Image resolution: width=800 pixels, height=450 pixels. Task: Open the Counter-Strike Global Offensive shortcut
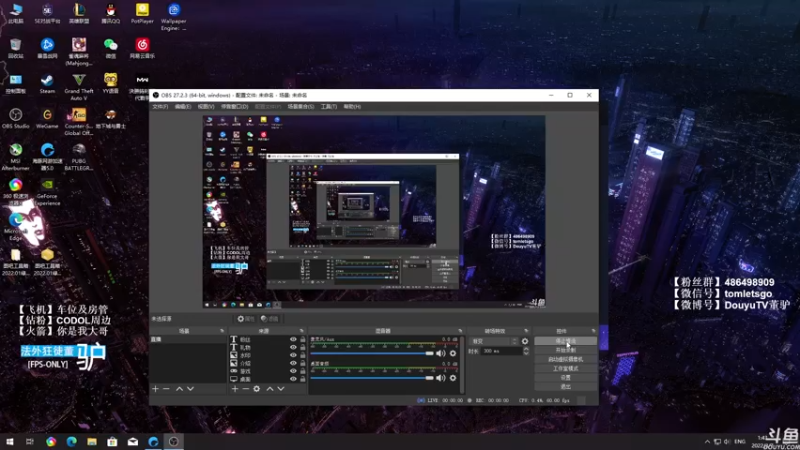79,122
